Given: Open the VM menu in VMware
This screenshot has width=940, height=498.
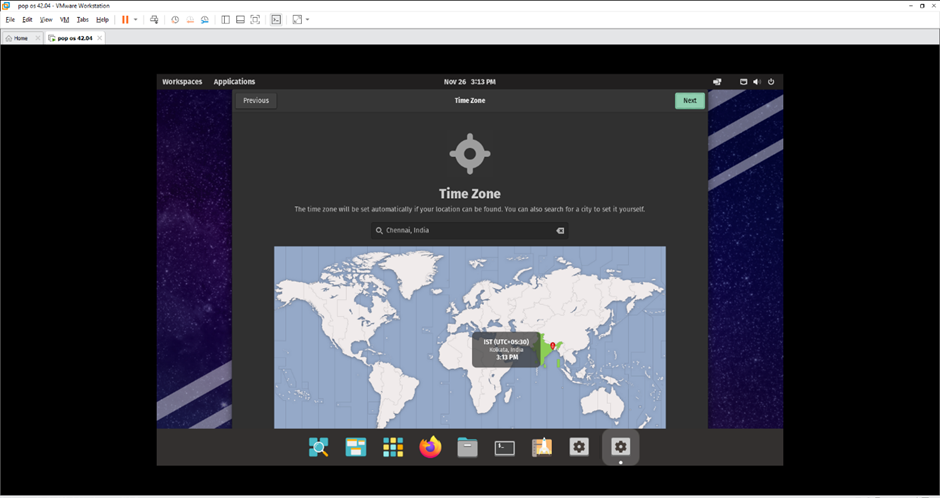Looking at the screenshot, I should click(x=64, y=19).
